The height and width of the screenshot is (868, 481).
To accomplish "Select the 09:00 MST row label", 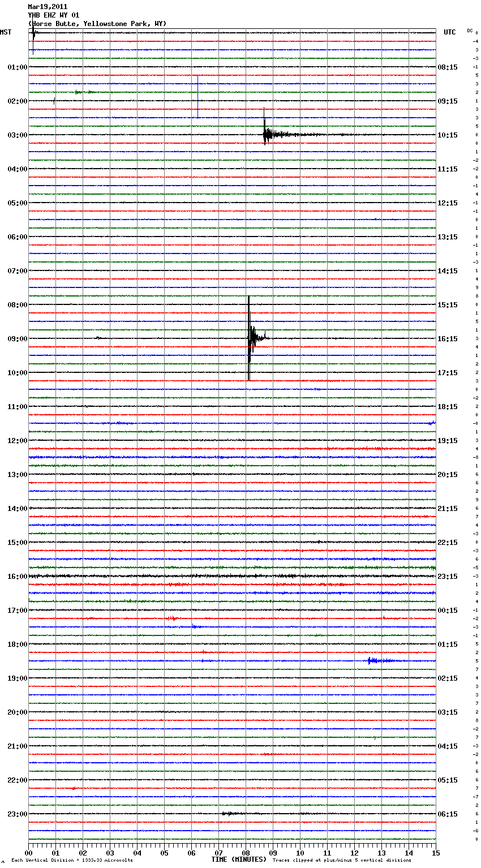I will [x=18, y=339].
